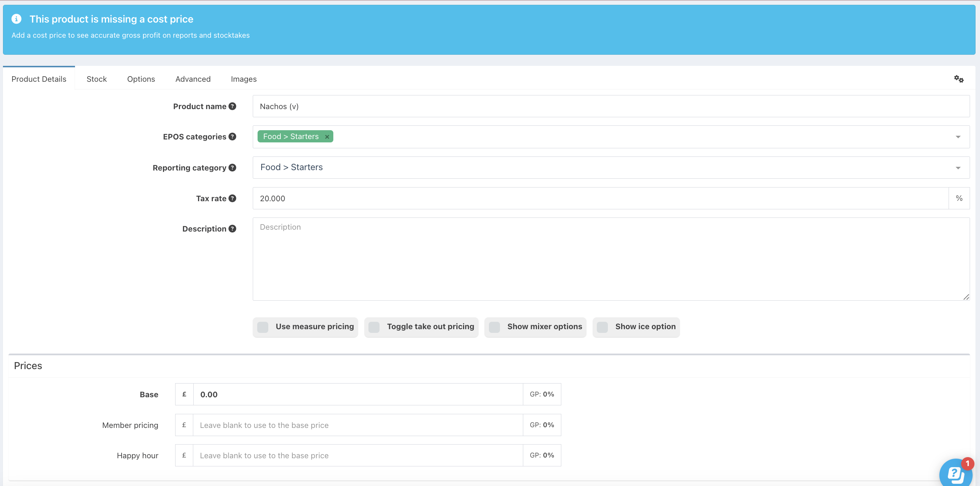Open the Options tab

[x=141, y=79]
